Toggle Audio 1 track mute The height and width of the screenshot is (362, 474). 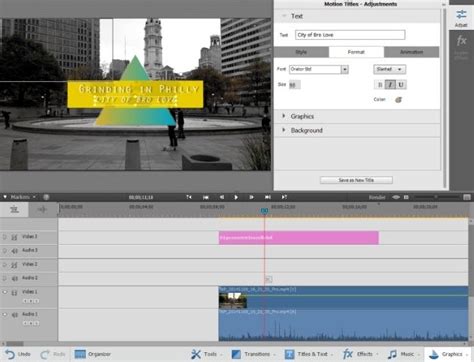click(x=5, y=315)
